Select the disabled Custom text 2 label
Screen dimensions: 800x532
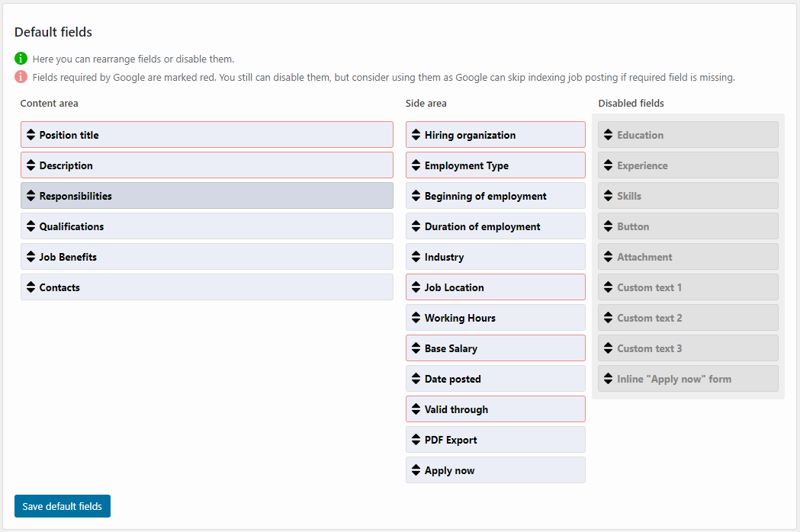650,319
